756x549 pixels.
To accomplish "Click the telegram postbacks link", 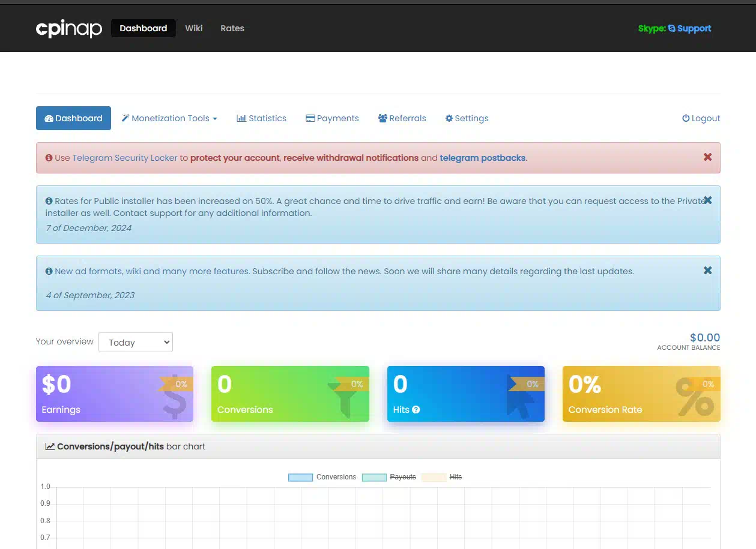I will tap(483, 158).
